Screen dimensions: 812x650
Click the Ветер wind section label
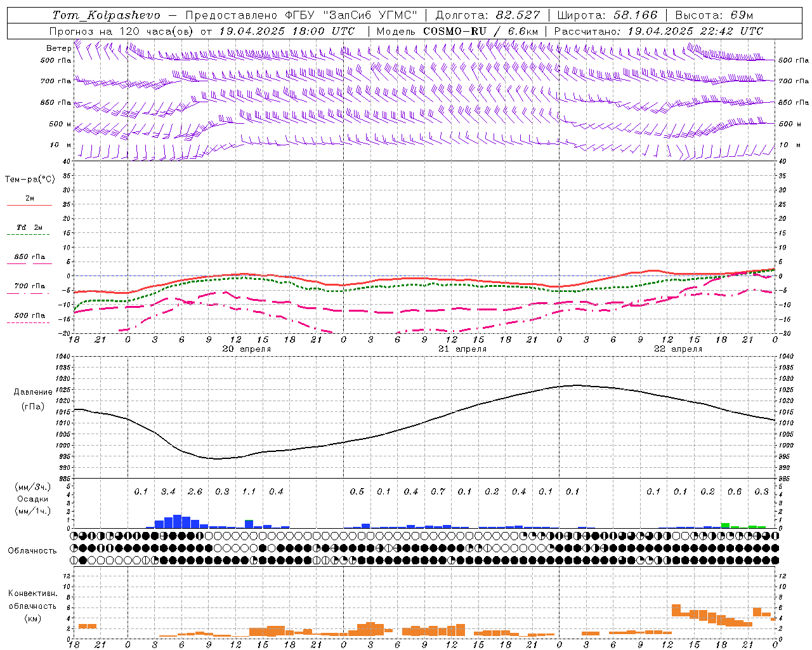(x=59, y=48)
